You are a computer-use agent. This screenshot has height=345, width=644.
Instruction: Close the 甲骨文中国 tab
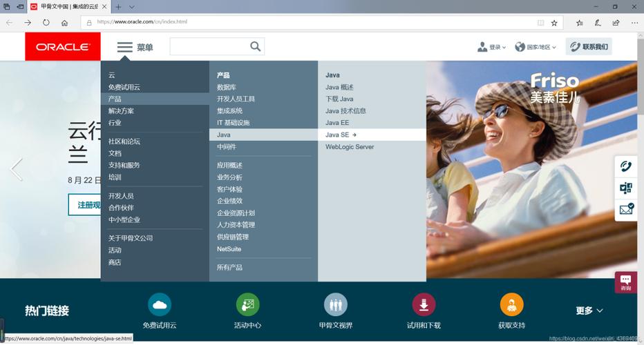tap(104, 7)
